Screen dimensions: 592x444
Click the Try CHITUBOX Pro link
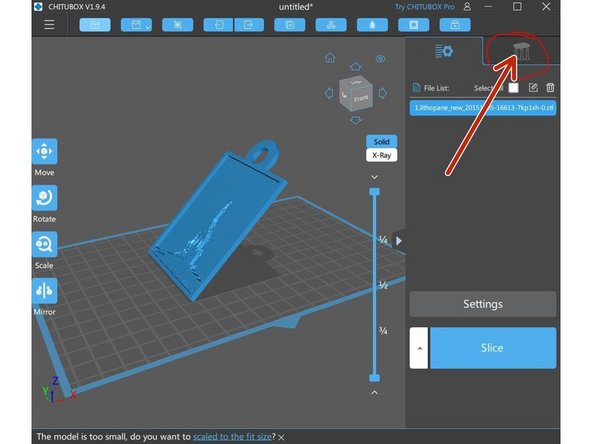point(425,7)
